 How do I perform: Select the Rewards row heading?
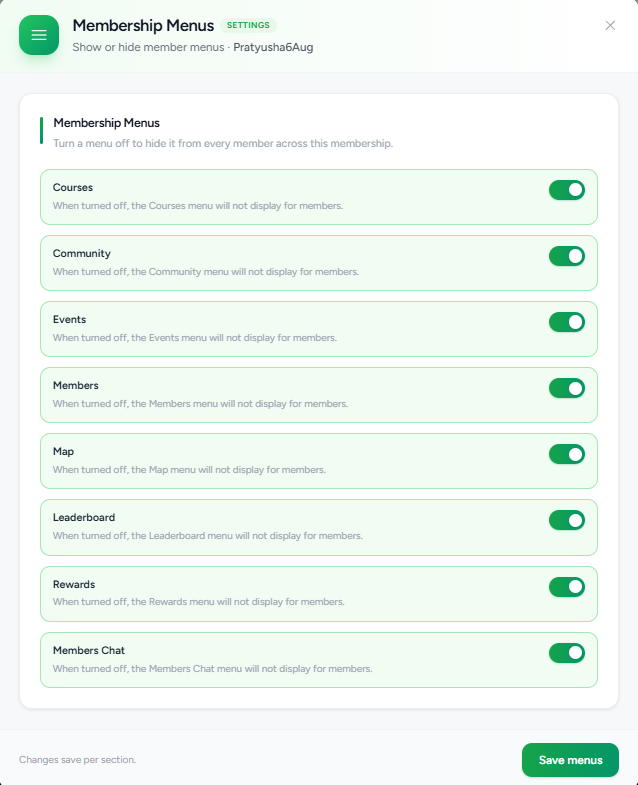click(x=74, y=584)
